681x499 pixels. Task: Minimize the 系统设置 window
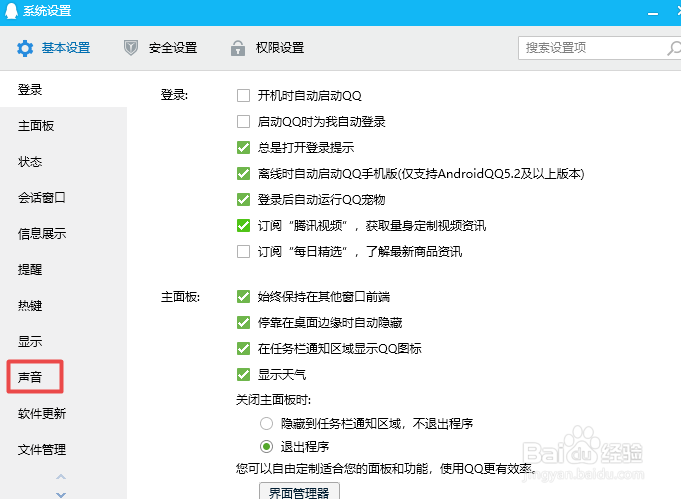pos(653,14)
